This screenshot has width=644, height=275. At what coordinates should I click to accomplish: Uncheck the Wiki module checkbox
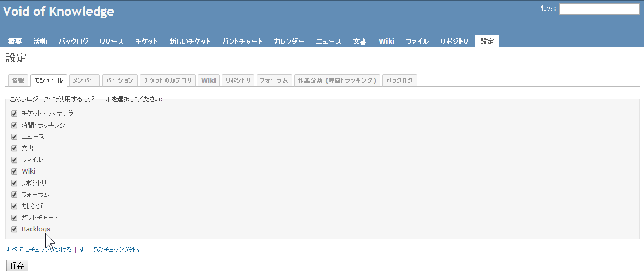[14, 171]
